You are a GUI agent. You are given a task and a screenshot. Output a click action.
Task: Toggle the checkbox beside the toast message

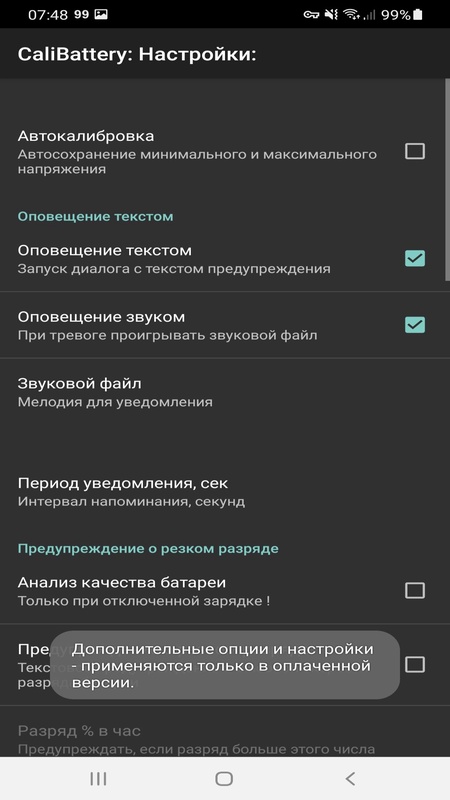414,664
